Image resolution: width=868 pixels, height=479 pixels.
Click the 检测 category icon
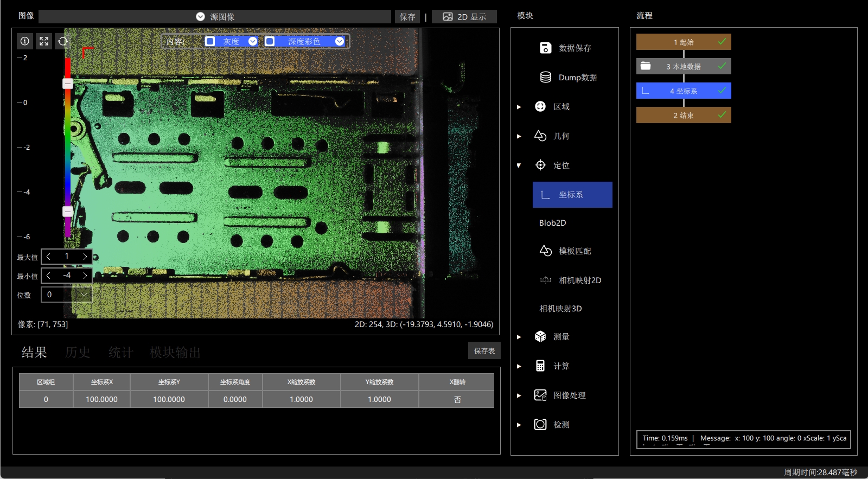(540, 424)
